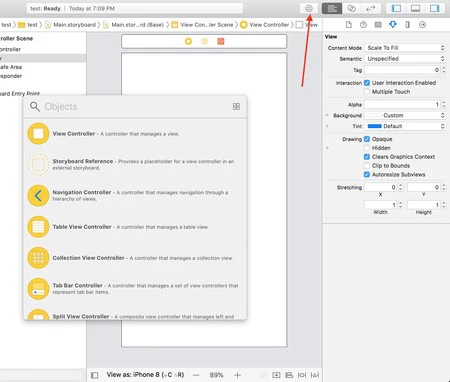Switch to the Standard editor
This screenshot has width=450, height=382.
point(332,8)
